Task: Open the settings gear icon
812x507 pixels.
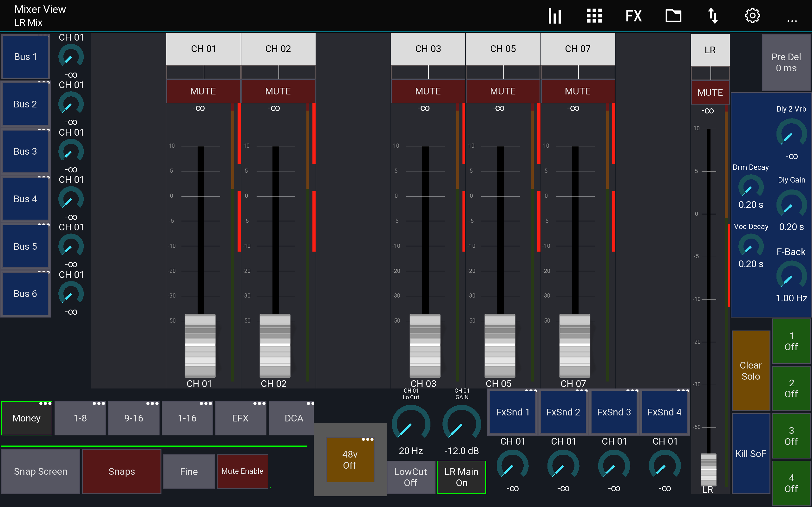Action: click(752, 16)
